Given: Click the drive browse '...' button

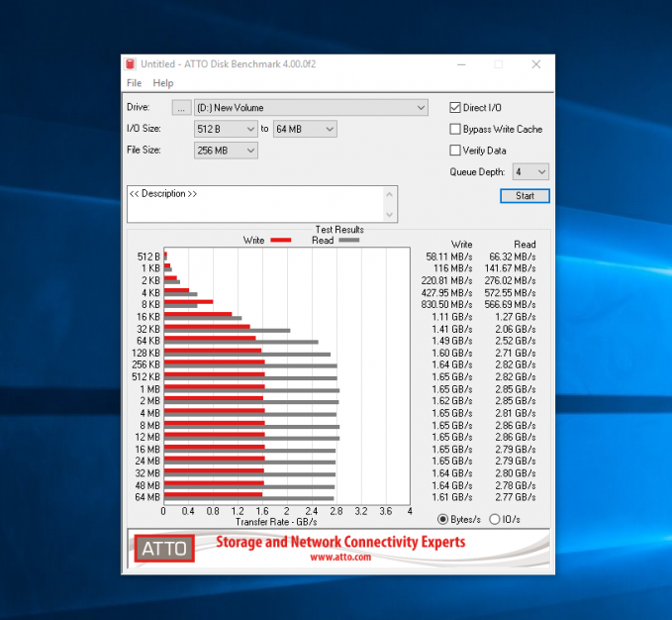Looking at the screenshot, I should (182, 108).
